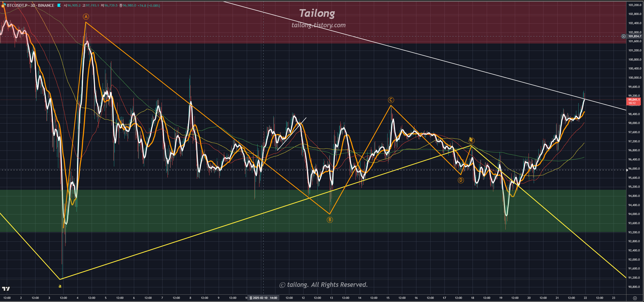Select the circled C wave label

pyautogui.click(x=391, y=100)
